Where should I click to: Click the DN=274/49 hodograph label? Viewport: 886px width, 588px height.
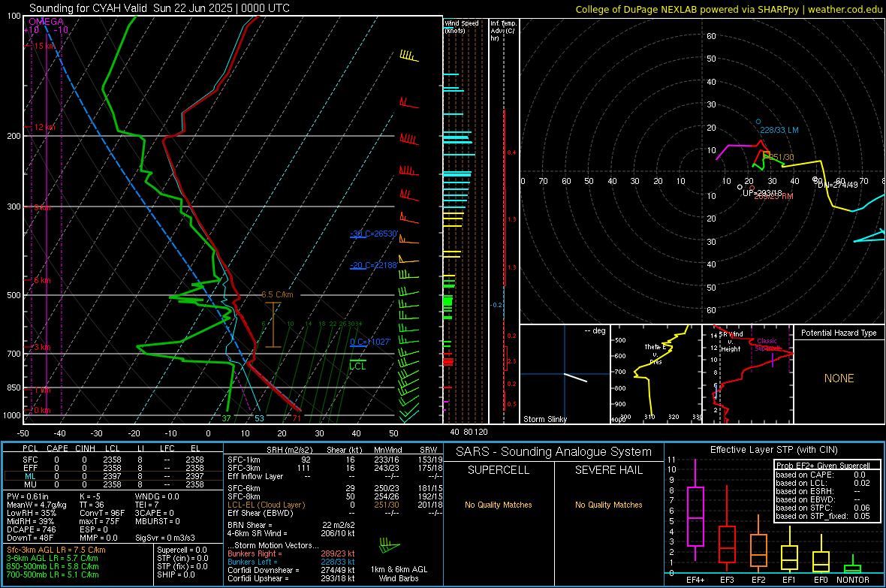(837, 185)
